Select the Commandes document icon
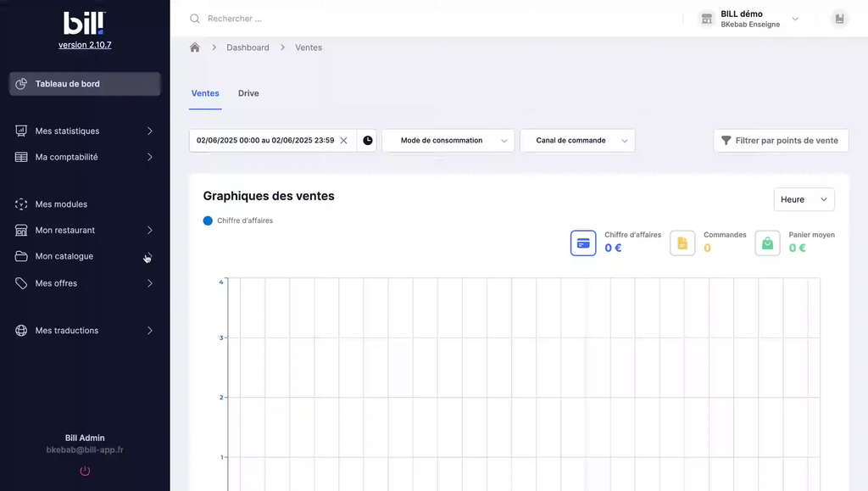This screenshot has height=491, width=868. tap(682, 243)
